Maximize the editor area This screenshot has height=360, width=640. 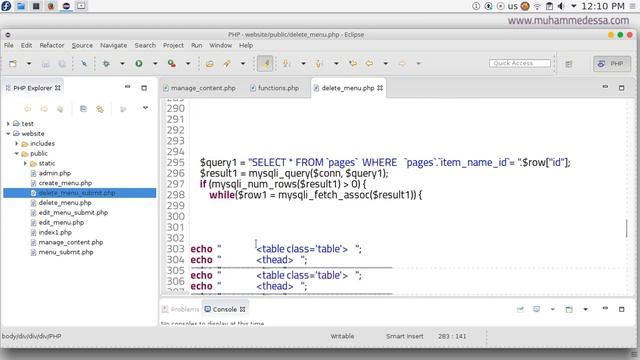pos(622,88)
